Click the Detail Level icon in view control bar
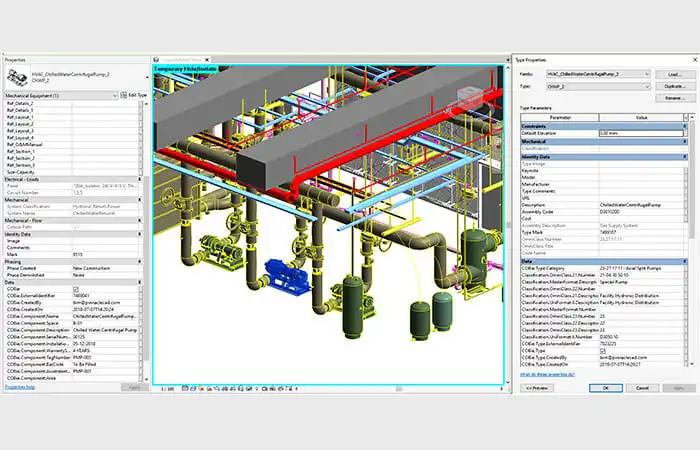700x450 pixels. (x=185, y=389)
